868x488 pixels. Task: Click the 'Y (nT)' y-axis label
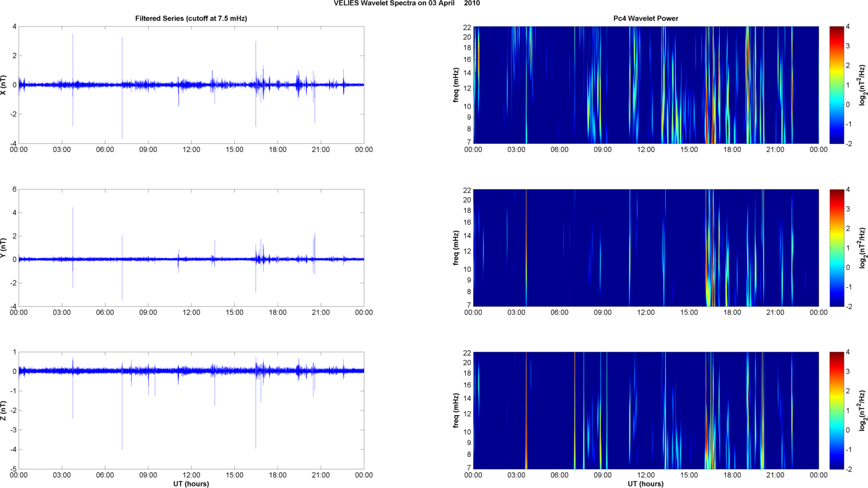click(4, 248)
